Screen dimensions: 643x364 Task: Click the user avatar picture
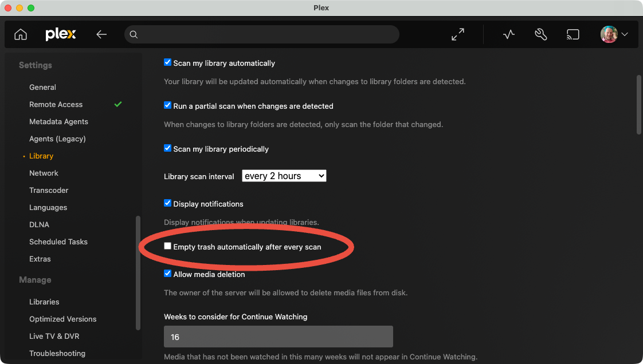[609, 34]
